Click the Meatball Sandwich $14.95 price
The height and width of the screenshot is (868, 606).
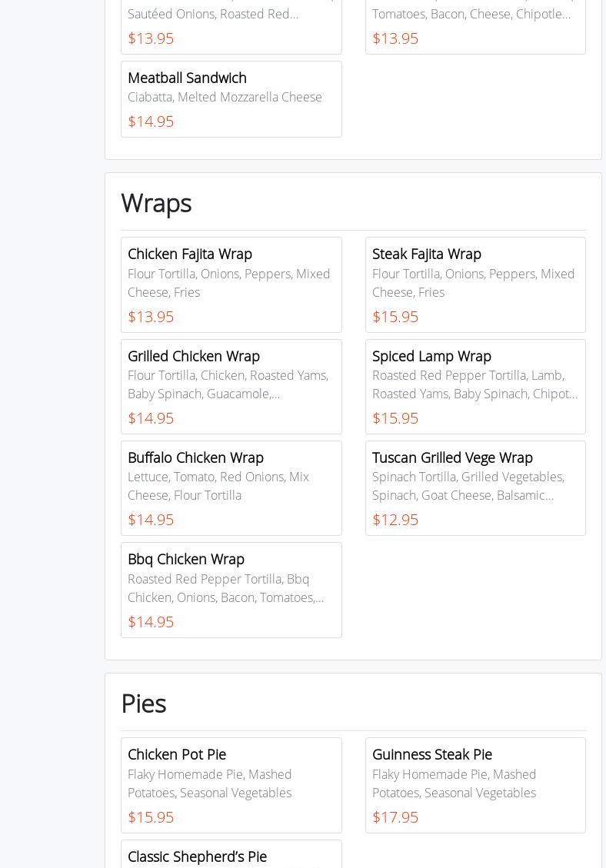tap(151, 121)
